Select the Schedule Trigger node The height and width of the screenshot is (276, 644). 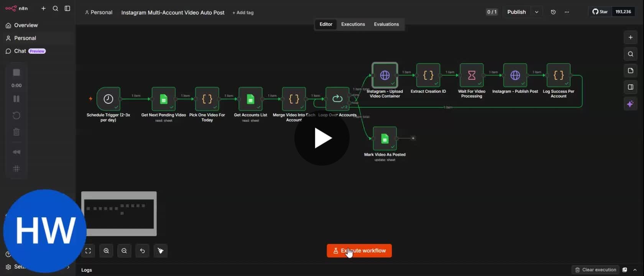(x=108, y=99)
